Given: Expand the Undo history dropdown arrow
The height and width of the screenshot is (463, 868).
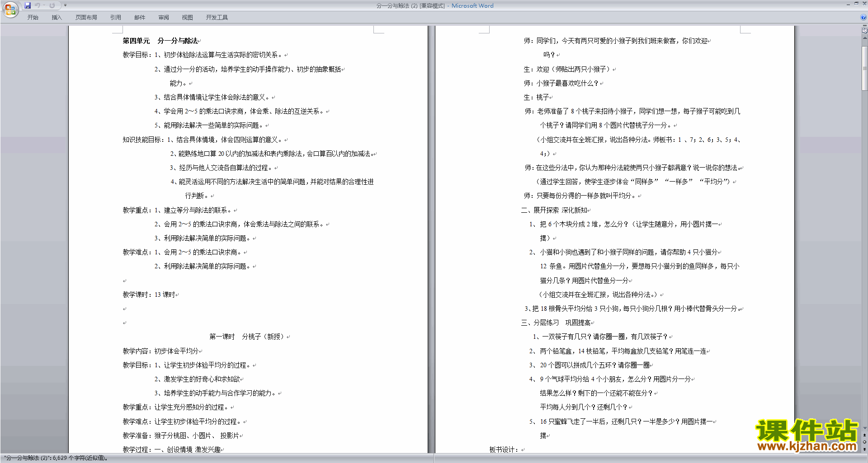Looking at the screenshot, I should [x=44, y=5].
